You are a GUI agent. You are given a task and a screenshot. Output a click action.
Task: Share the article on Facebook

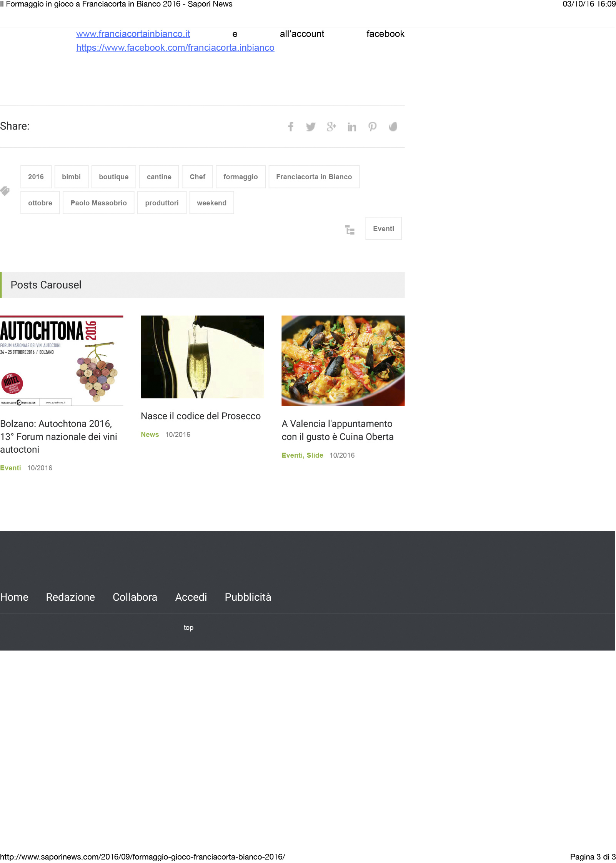(x=291, y=127)
